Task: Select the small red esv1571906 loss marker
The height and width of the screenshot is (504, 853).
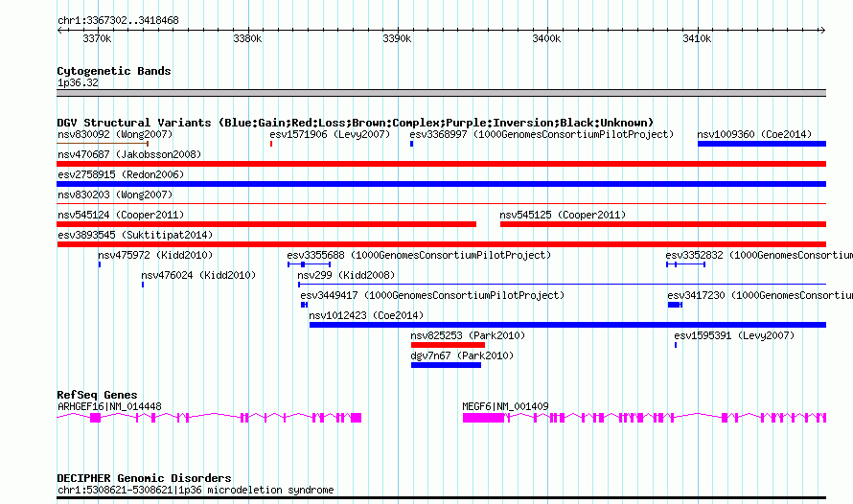Action: click(271, 144)
